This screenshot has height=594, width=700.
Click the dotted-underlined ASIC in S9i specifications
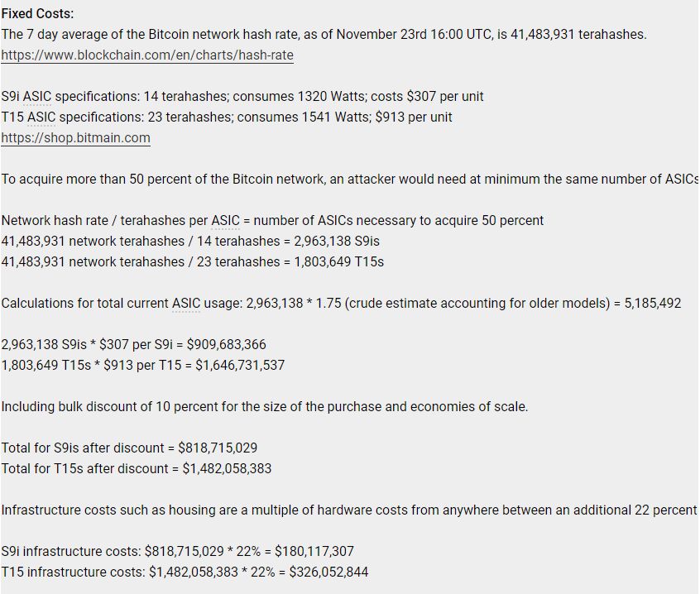point(37,97)
